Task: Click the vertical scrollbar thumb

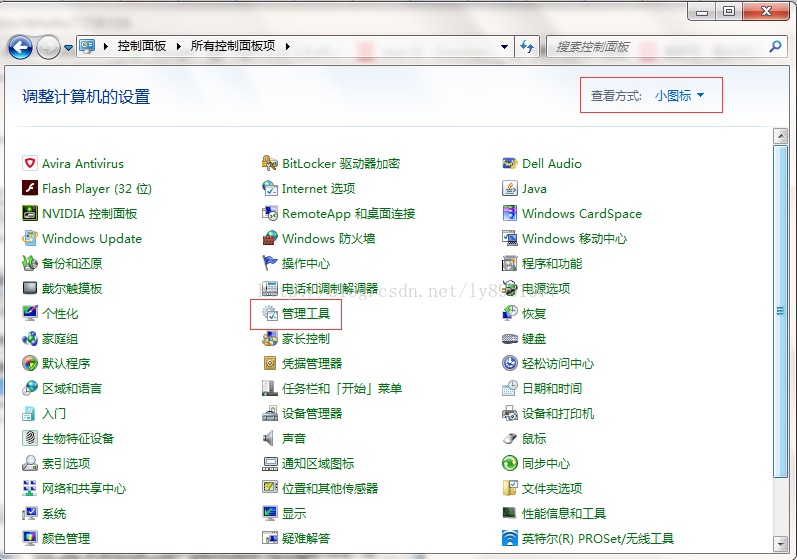Action: click(780, 311)
